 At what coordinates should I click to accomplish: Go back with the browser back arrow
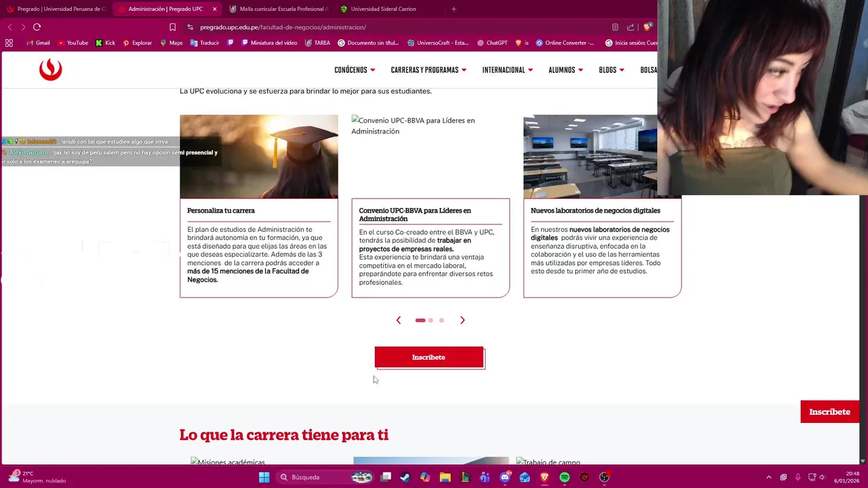[x=9, y=27]
